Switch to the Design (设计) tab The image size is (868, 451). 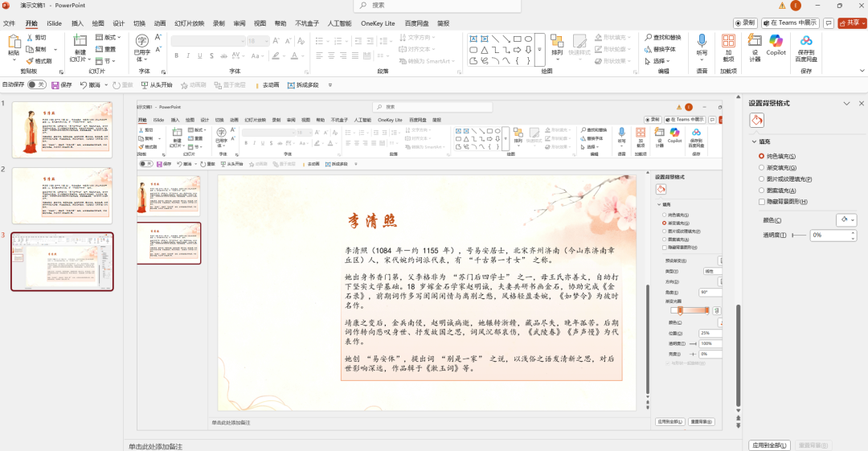pos(119,23)
